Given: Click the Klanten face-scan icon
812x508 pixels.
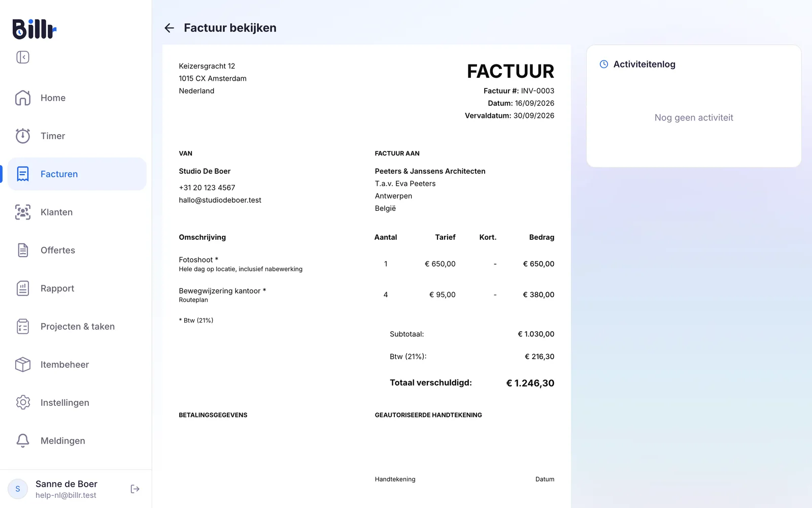Looking at the screenshot, I should (23, 212).
